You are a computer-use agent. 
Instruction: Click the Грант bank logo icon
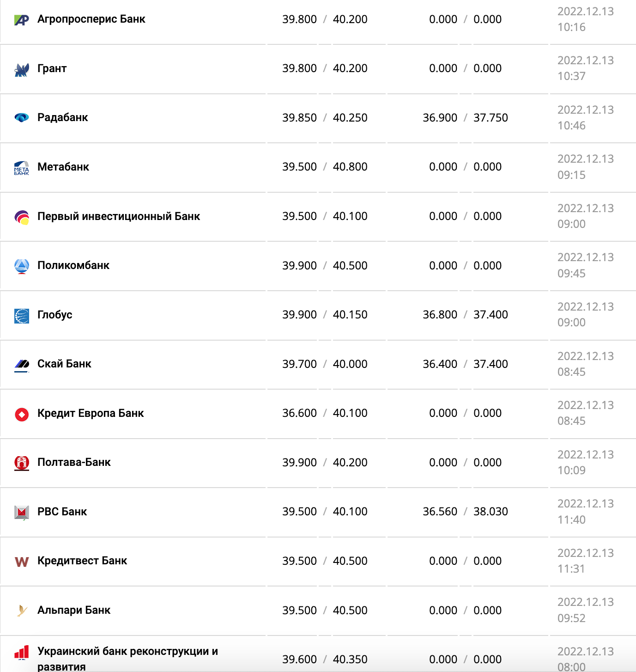(x=22, y=69)
